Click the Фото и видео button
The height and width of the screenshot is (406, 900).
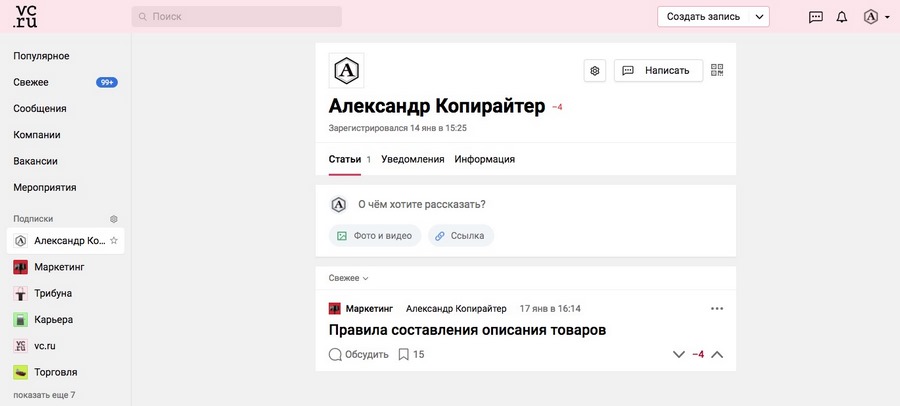tap(375, 235)
